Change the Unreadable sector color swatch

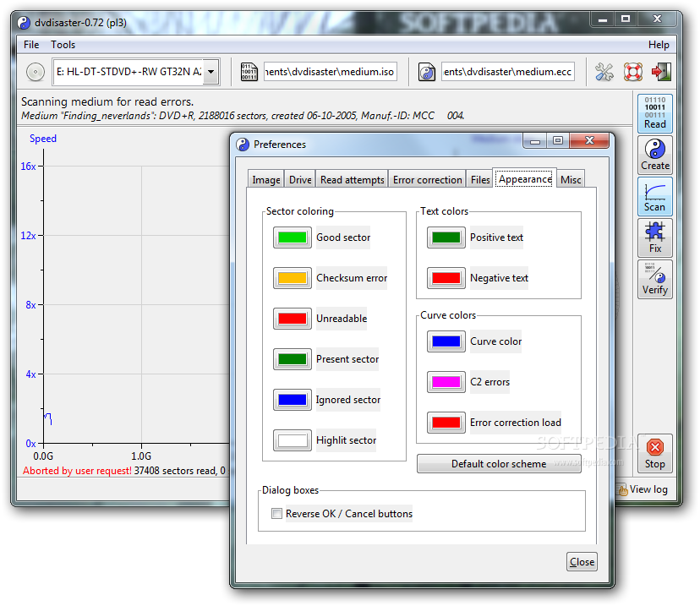pyautogui.click(x=293, y=318)
